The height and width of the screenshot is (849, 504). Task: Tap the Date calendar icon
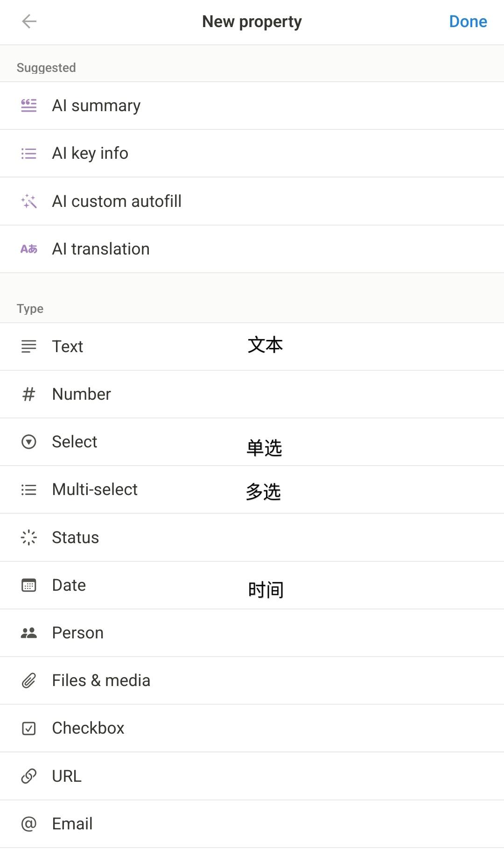click(29, 585)
